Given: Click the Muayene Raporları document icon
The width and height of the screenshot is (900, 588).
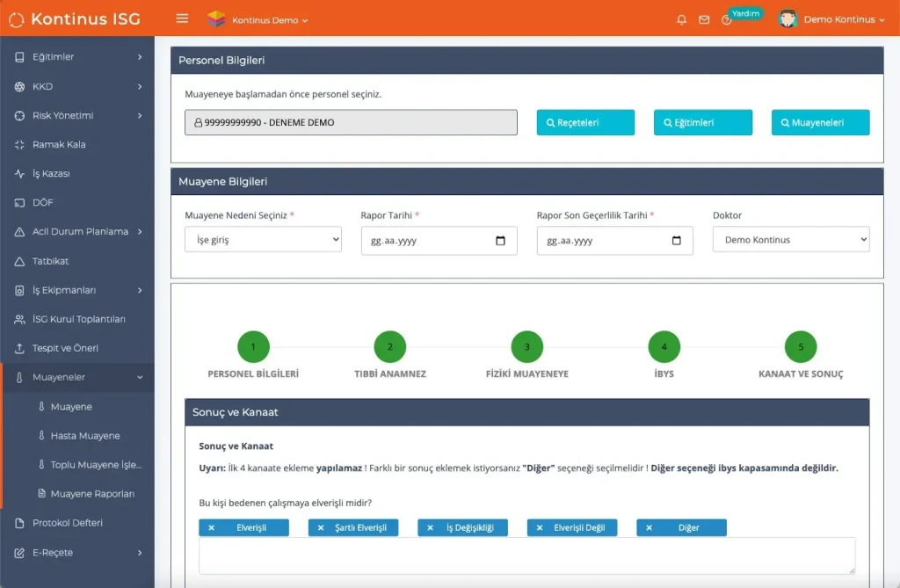Looking at the screenshot, I should [41, 493].
